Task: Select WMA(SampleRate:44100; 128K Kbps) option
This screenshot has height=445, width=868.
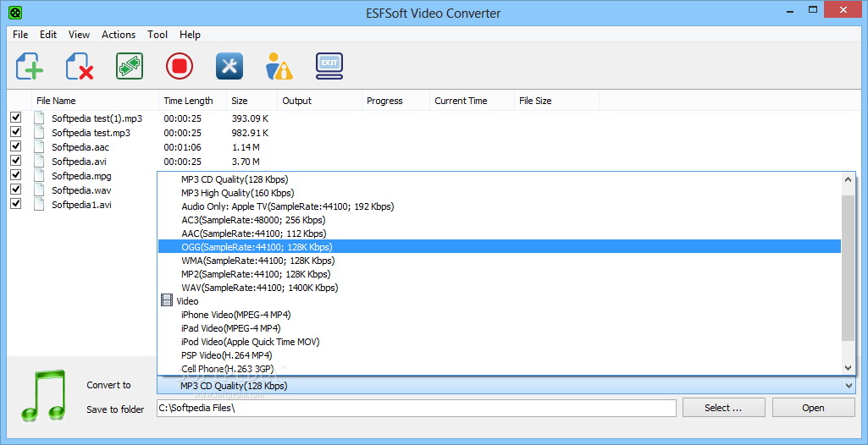Action: click(500, 261)
